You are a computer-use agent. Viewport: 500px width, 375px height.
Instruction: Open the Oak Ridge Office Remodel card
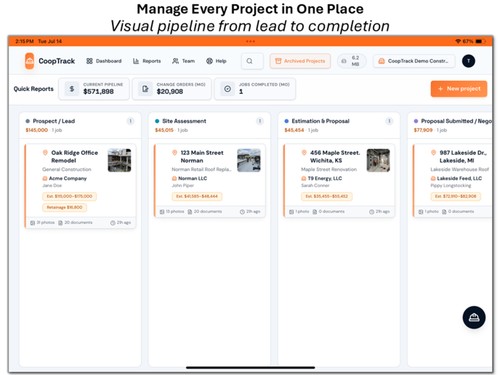click(x=80, y=186)
